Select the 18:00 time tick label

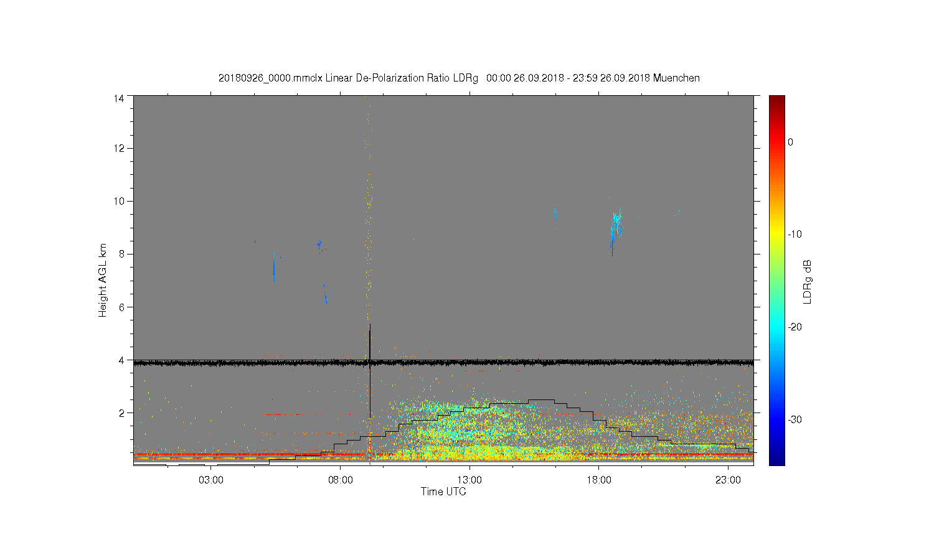coord(599,480)
